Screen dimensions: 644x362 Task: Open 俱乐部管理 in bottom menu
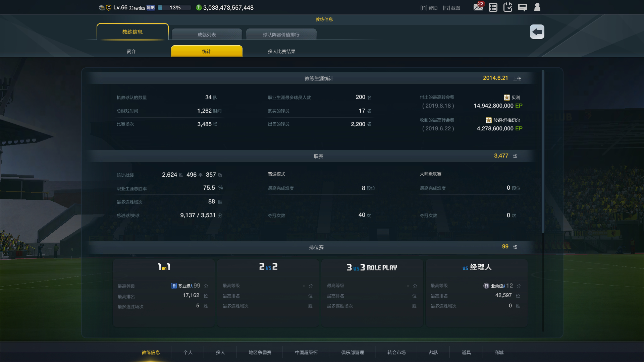pos(352,352)
